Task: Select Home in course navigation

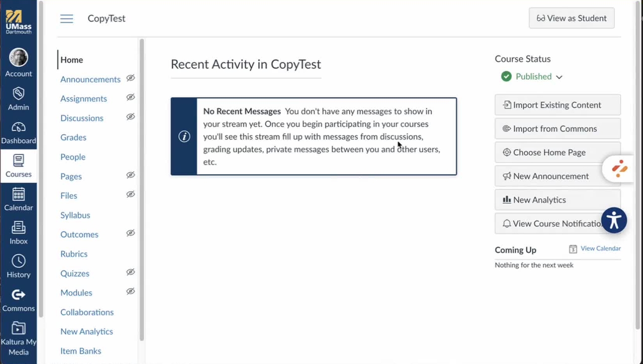Action: click(x=72, y=60)
